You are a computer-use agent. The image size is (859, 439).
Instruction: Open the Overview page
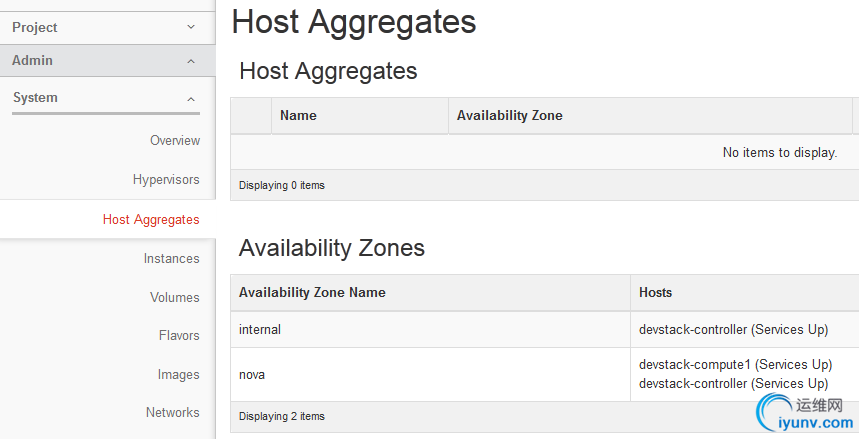pyautogui.click(x=175, y=141)
